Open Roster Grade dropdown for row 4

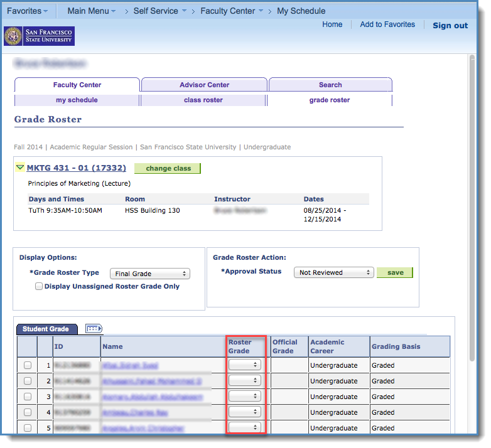(x=245, y=412)
